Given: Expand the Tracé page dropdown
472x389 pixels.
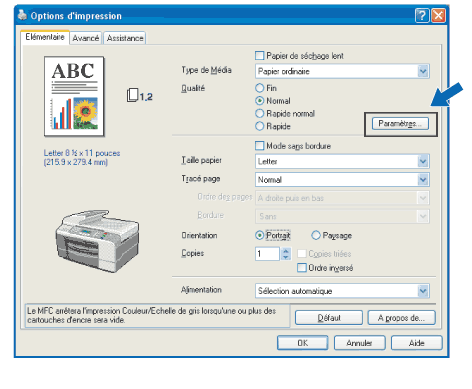Looking at the screenshot, I should 342,180.
